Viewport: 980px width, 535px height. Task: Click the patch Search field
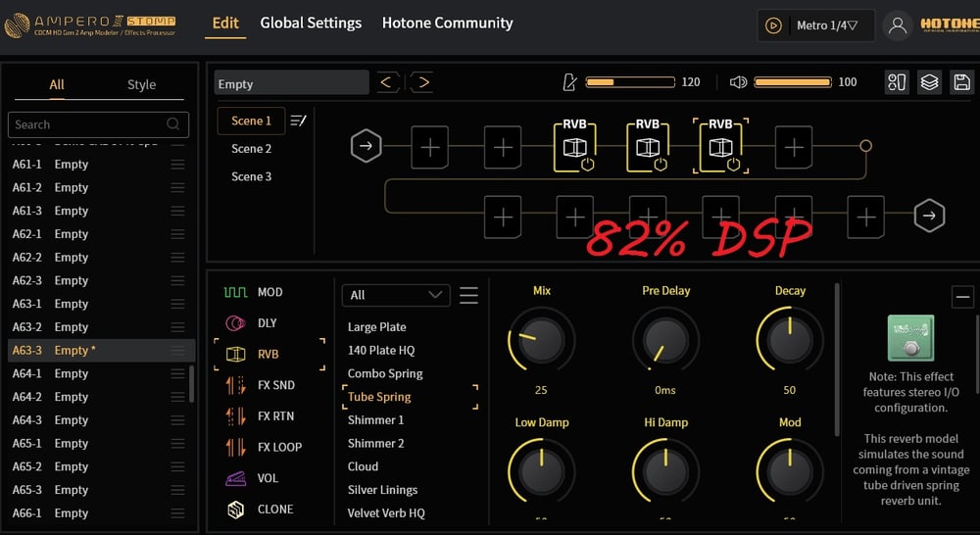98,124
